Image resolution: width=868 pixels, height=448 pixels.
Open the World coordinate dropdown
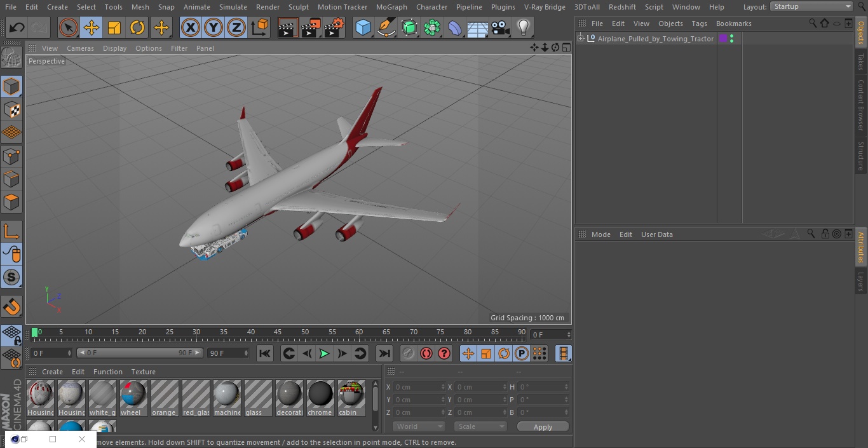[419, 426]
